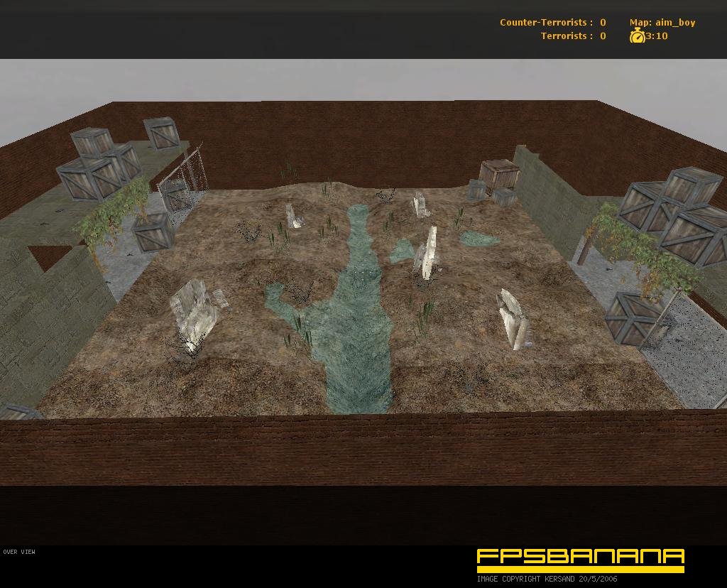Click the 3:10 round timer value
The image size is (727, 588).
pos(657,36)
